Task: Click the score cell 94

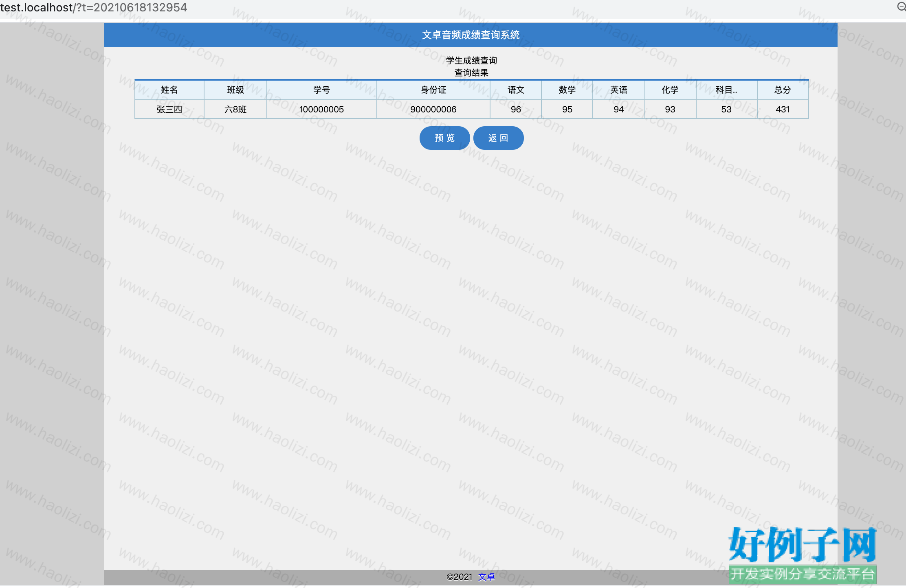Action: [x=619, y=110]
